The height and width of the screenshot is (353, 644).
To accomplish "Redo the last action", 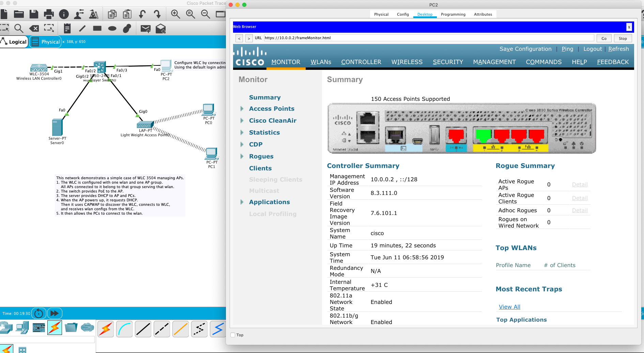I will (157, 14).
